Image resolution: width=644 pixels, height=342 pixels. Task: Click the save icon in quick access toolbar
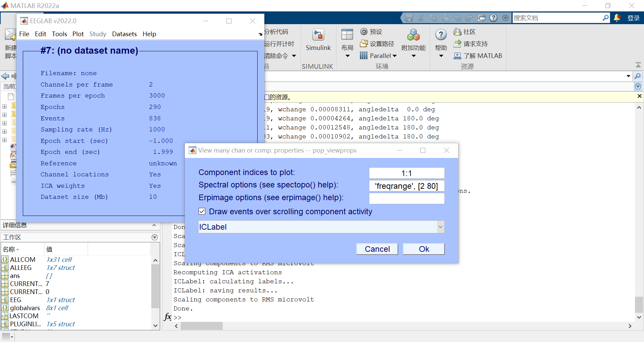point(409,18)
